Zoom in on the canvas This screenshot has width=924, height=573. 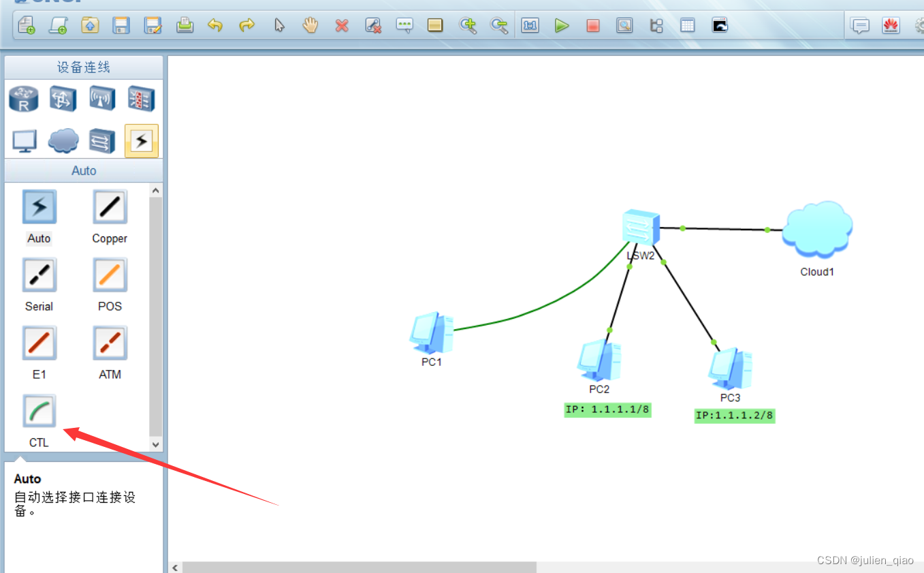click(x=468, y=26)
